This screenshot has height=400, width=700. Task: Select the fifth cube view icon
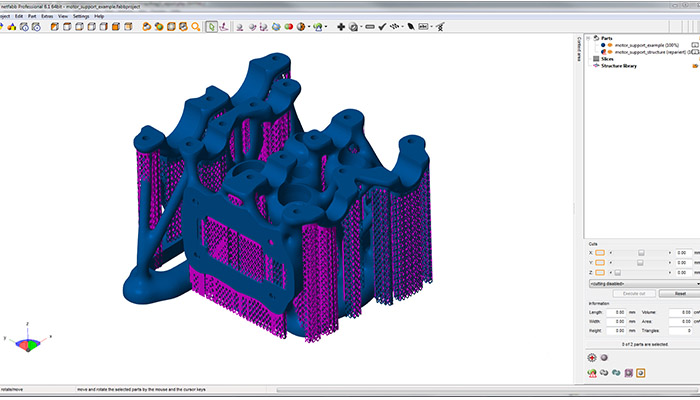click(103, 27)
